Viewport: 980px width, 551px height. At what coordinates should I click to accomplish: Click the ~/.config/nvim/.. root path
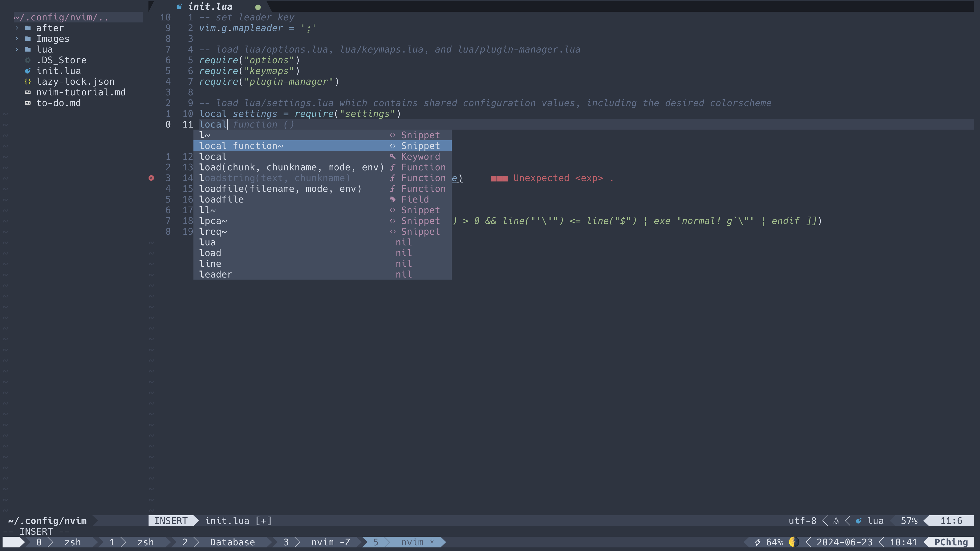click(61, 18)
